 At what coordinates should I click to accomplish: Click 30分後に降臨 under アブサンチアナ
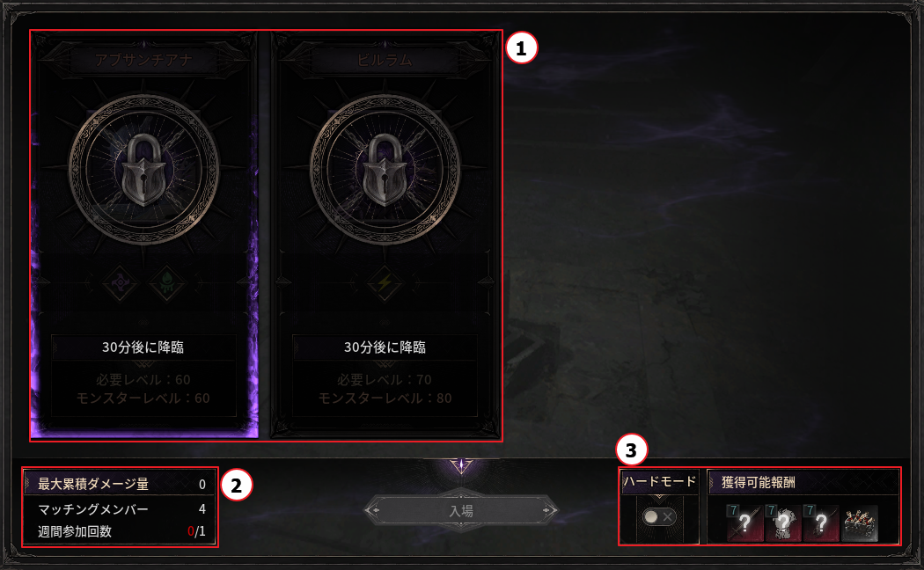pos(143,347)
